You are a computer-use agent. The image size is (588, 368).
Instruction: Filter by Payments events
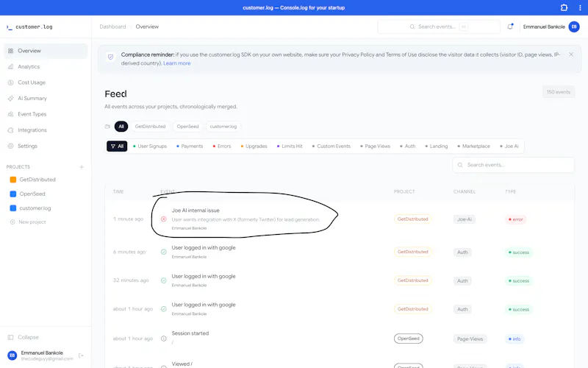(x=190, y=146)
